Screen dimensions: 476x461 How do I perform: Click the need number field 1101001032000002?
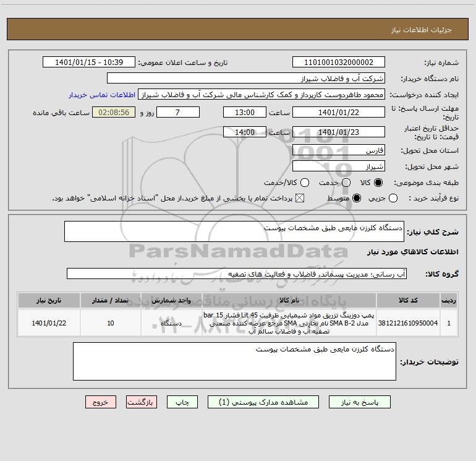pyautogui.click(x=339, y=62)
